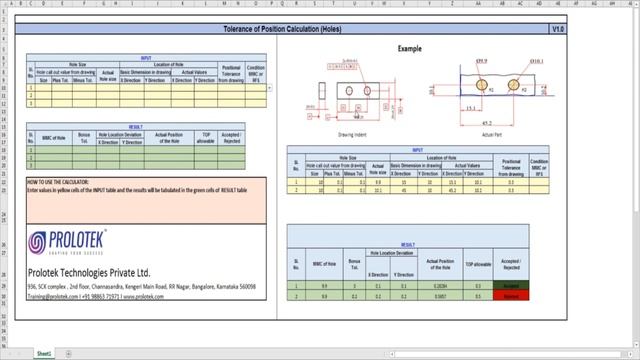Click 'TOP allowable' header in left result table
Image resolution: width=640 pixels, height=360 pixels.
click(206, 138)
